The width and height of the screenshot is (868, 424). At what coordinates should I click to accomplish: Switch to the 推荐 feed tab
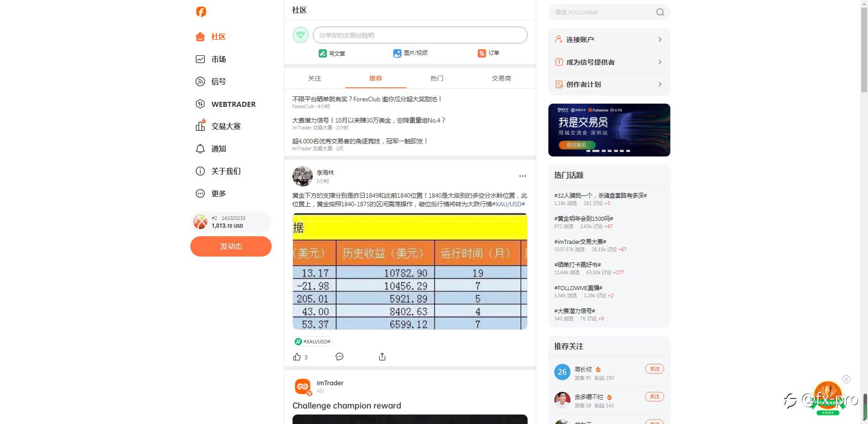click(376, 78)
